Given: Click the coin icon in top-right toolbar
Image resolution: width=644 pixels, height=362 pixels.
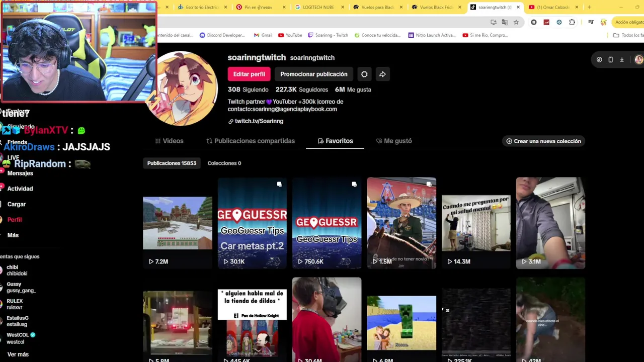Looking at the screenshot, I should click(x=599, y=59).
